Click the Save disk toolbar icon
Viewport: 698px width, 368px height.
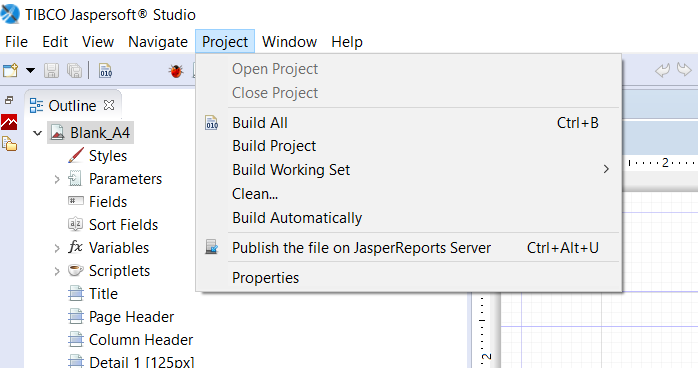click(x=52, y=71)
